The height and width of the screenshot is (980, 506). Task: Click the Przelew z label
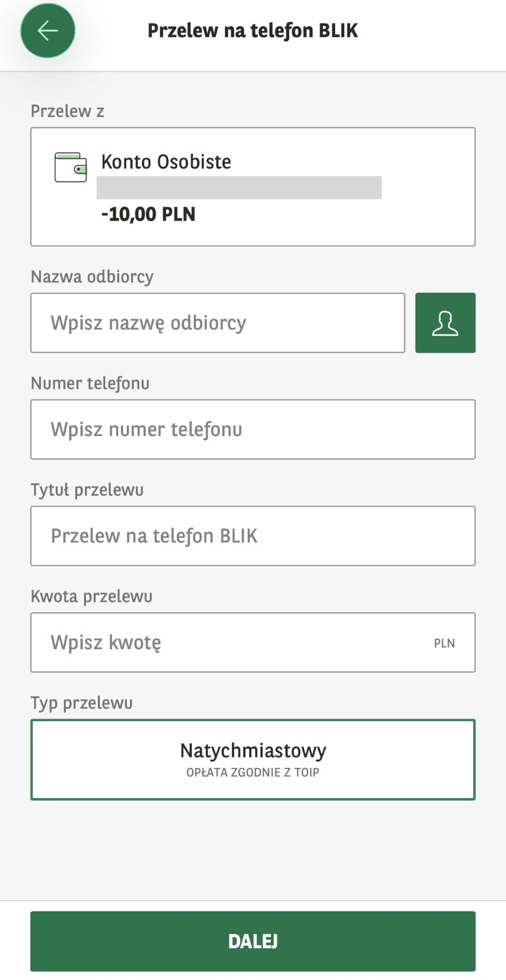[x=67, y=111]
